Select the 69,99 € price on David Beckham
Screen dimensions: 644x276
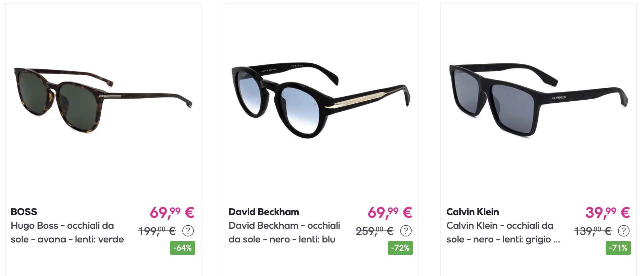click(x=390, y=213)
